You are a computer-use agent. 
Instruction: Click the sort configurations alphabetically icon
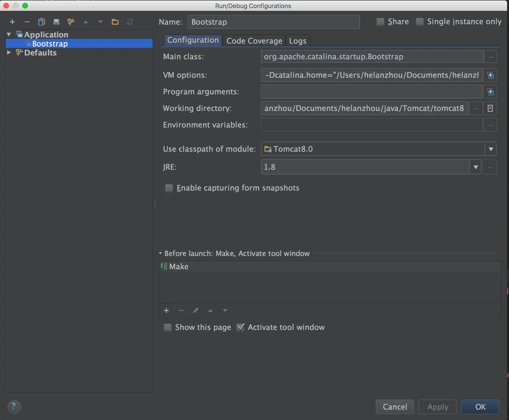pyautogui.click(x=130, y=22)
